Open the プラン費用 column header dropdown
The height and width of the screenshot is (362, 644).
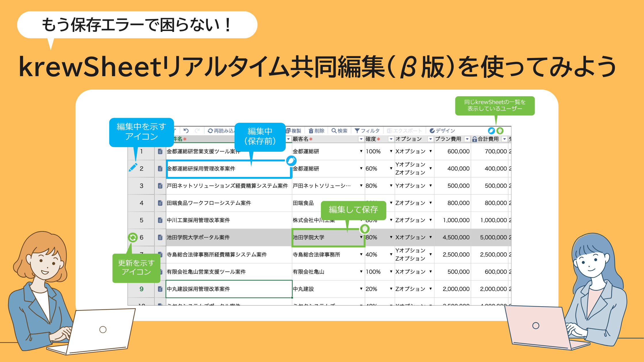click(x=467, y=139)
